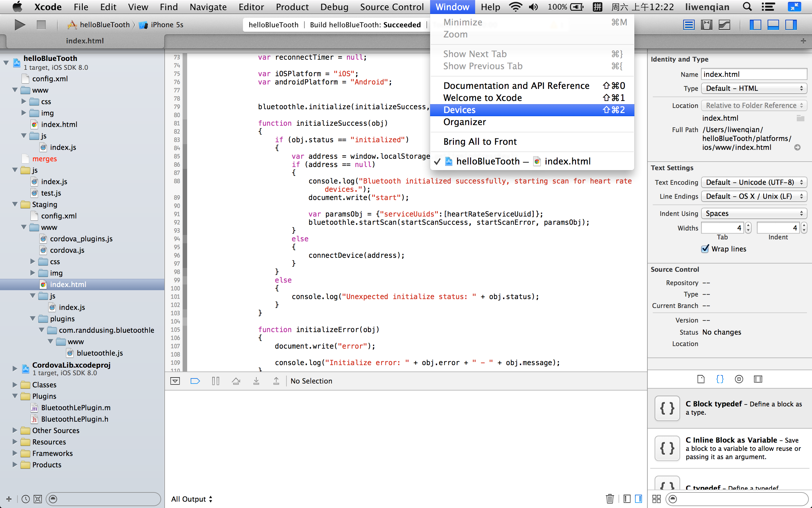Collapse the com.randdusing.bluetoothle folder

42,330
